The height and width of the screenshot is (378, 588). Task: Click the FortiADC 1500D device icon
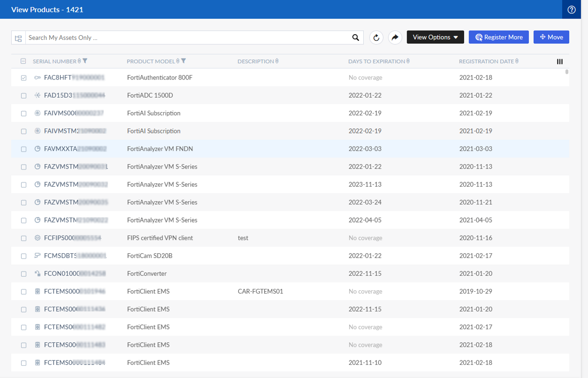point(38,95)
